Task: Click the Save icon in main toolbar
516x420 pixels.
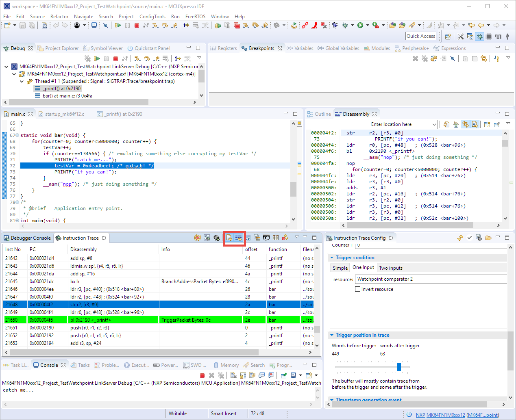Action: pos(23,26)
